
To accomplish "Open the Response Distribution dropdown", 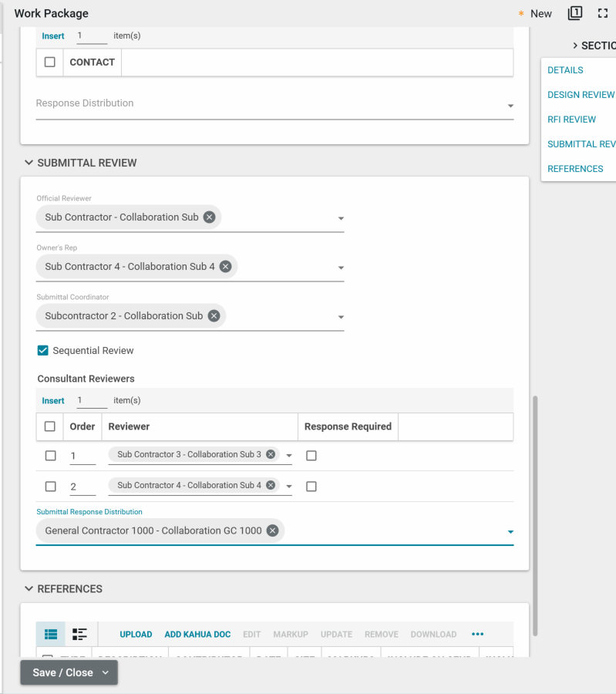I will click(x=510, y=106).
